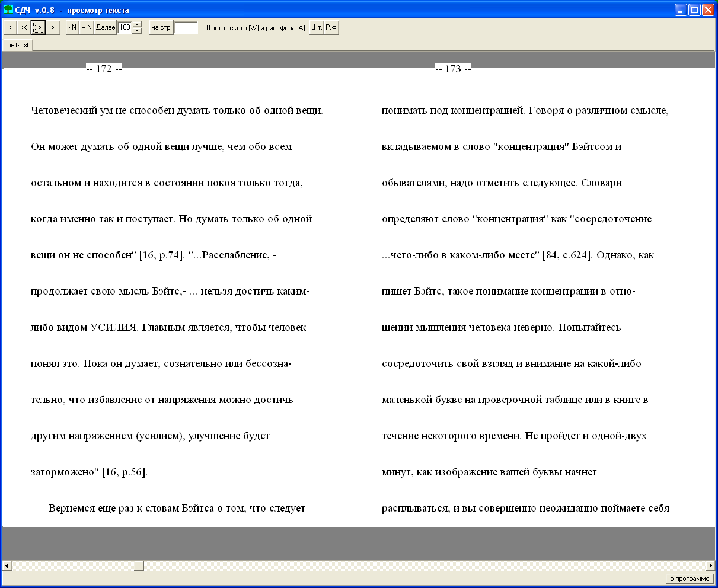The image size is (718, 588).
Task: Select the bejts.txt tab
Action: point(18,45)
